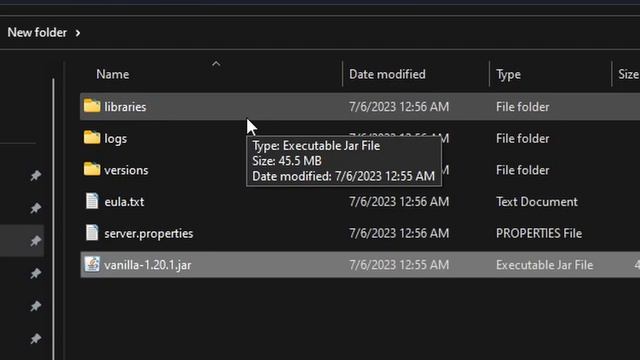Click the eula.txt document icon

pyautogui.click(x=92, y=201)
